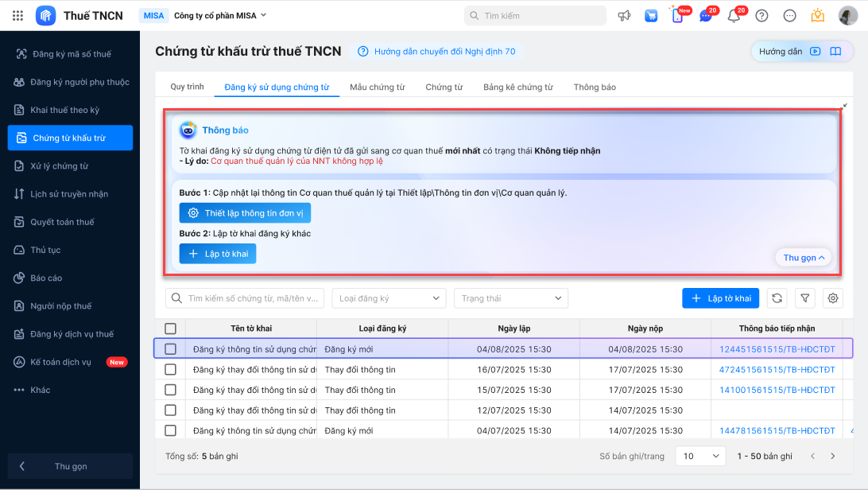Check the first row Đăng ký mới checkbox
The height and width of the screenshot is (490, 868).
[170, 349]
